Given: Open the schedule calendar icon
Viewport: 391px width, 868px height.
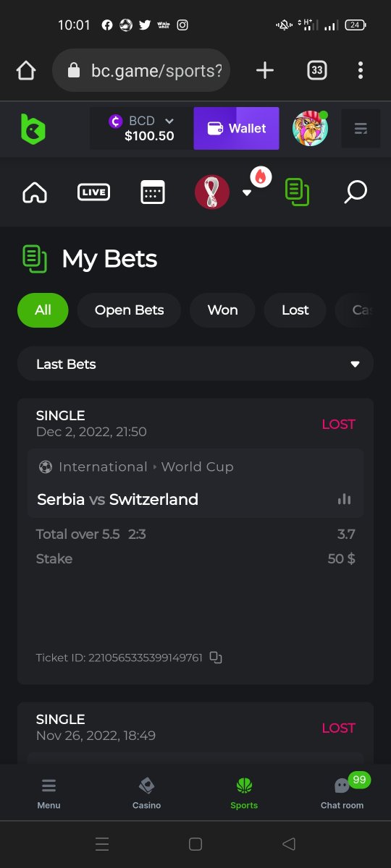Looking at the screenshot, I should pos(153,192).
